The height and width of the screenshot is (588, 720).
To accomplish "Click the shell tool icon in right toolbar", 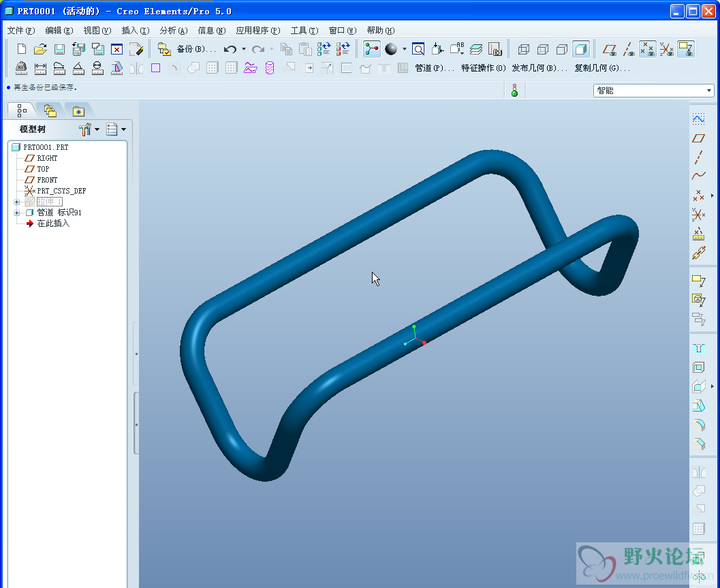I will [x=698, y=367].
